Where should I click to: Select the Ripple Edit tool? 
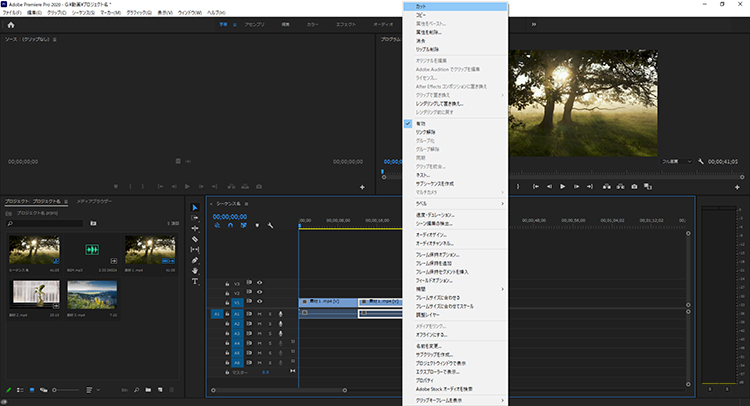click(x=195, y=229)
